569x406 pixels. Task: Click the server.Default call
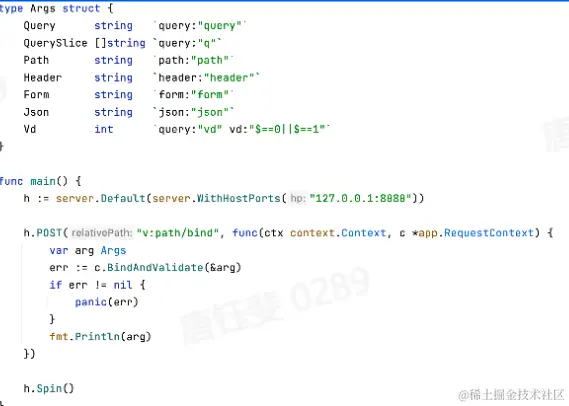pyautogui.click(x=101, y=198)
